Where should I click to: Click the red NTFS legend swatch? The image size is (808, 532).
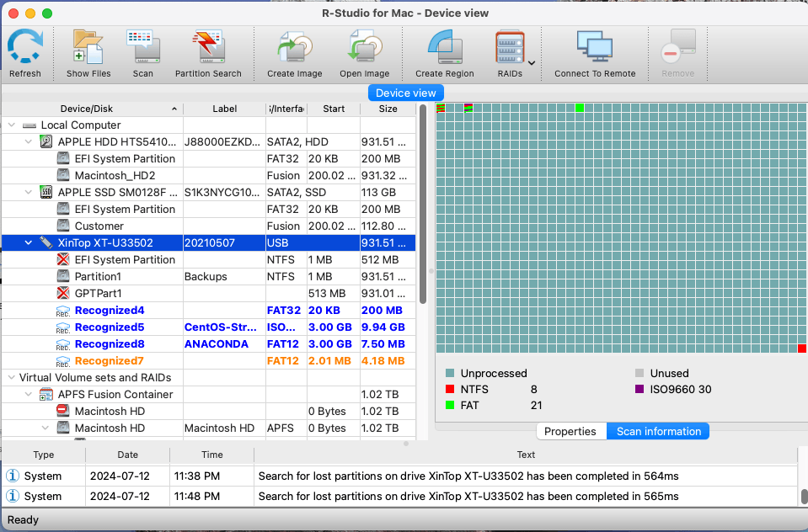pos(450,389)
